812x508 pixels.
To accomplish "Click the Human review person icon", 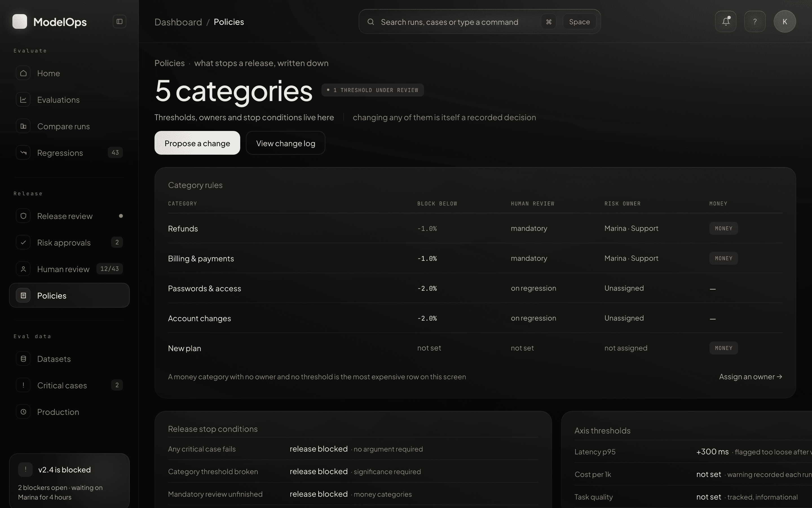I will (x=23, y=269).
